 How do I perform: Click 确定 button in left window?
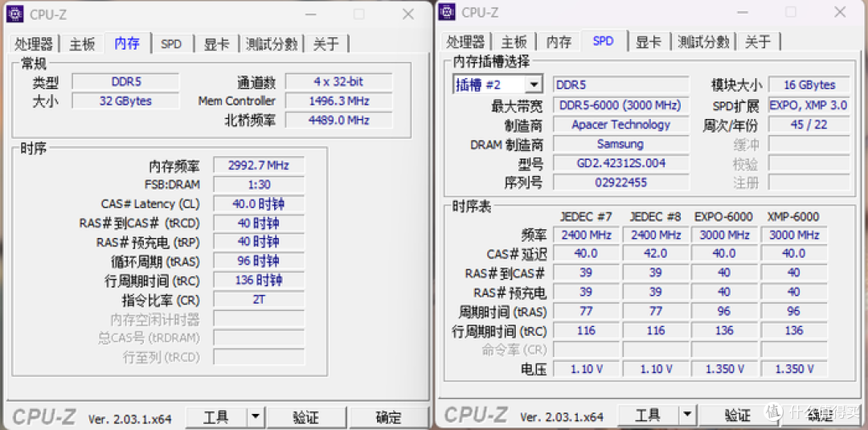tap(389, 416)
